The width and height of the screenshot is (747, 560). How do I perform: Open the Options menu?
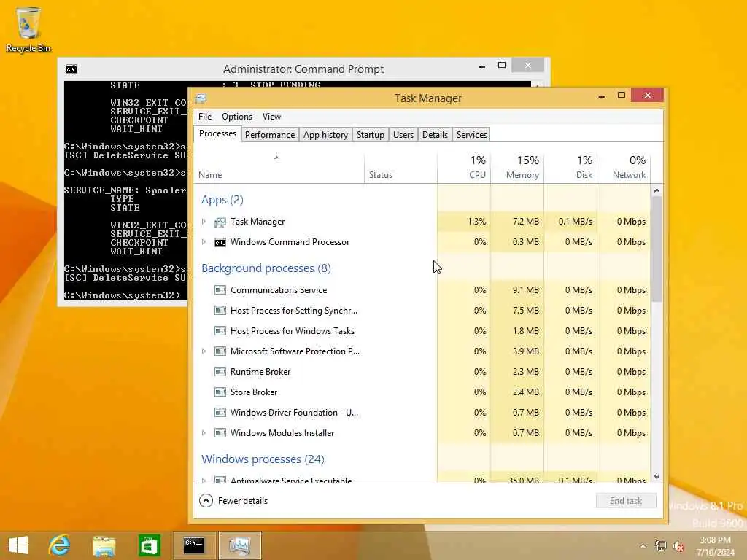tap(237, 117)
